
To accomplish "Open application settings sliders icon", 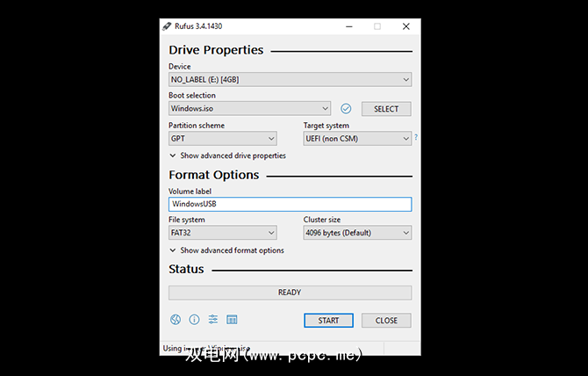I will click(x=212, y=320).
